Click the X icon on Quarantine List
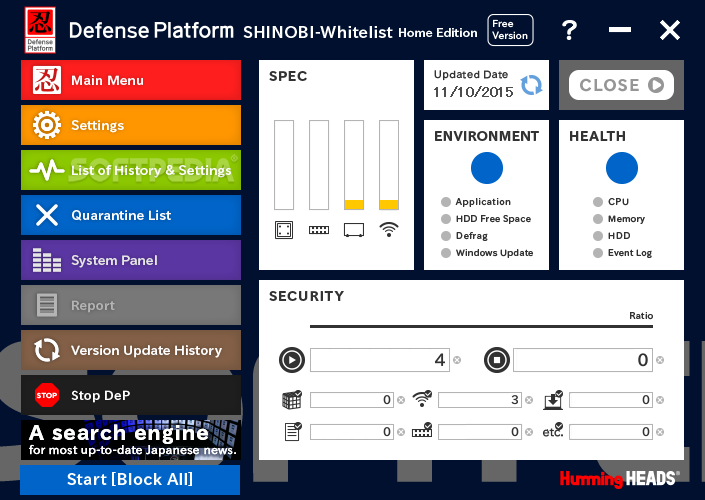705x500 pixels. tap(47, 215)
